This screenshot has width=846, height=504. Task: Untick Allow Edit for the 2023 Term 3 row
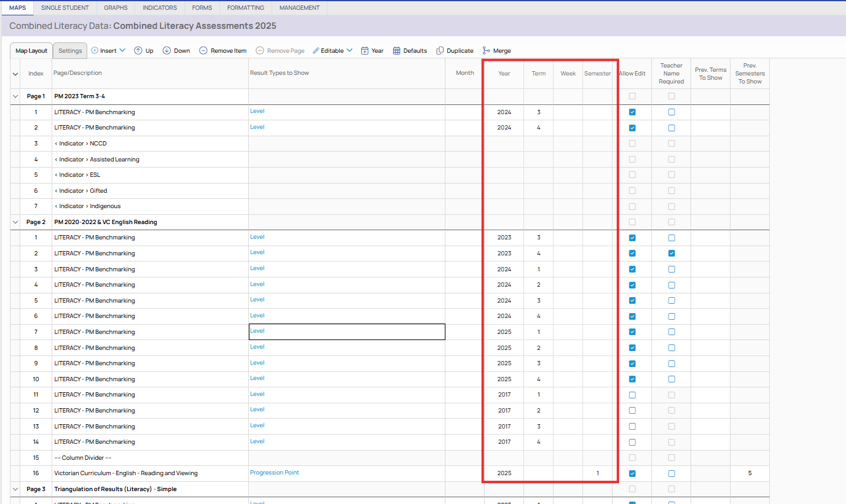[x=632, y=238]
